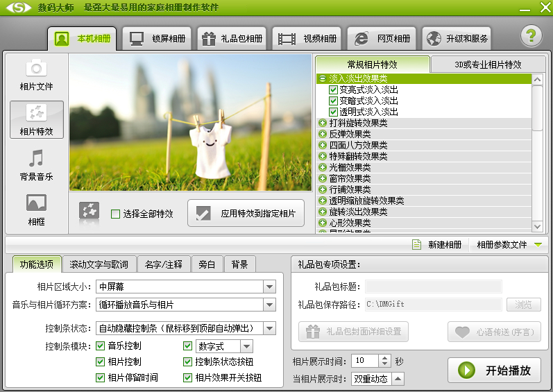Switch to 3D或专业相片特效 tab
The image size is (553, 392).
click(487, 65)
